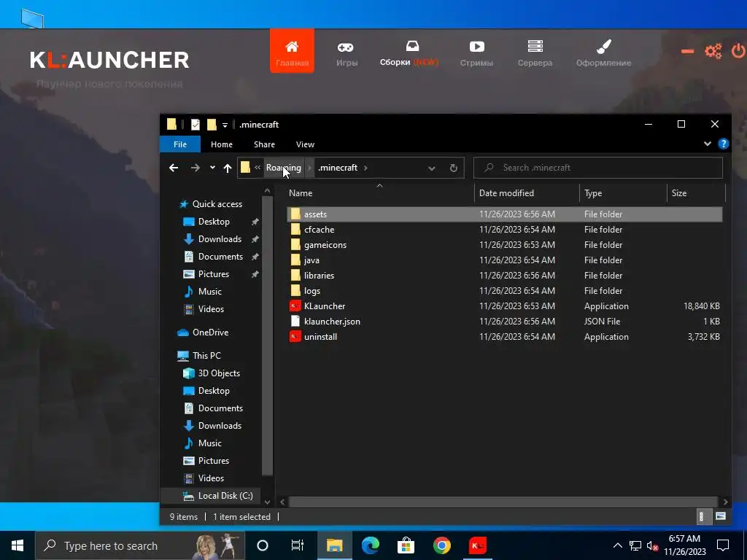Select the logs folder
Image resolution: width=747 pixels, height=560 pixels.
click(505, 290)
